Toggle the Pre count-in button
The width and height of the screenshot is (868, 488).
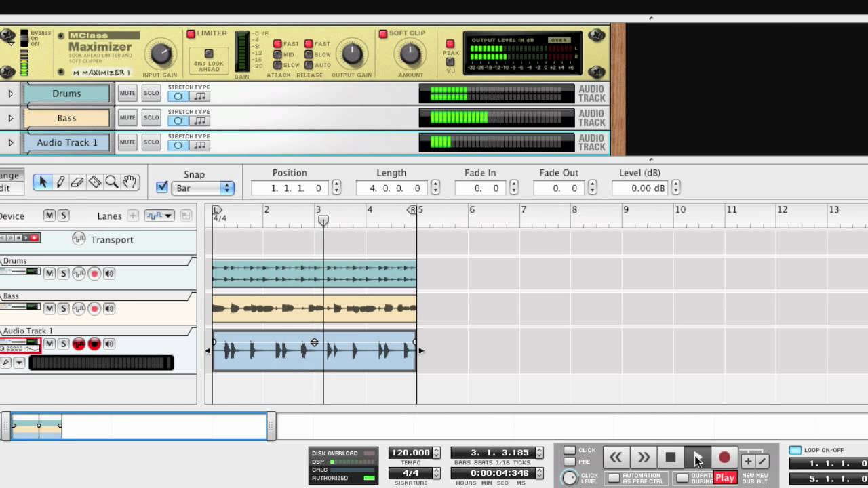[x=570, y=462]
